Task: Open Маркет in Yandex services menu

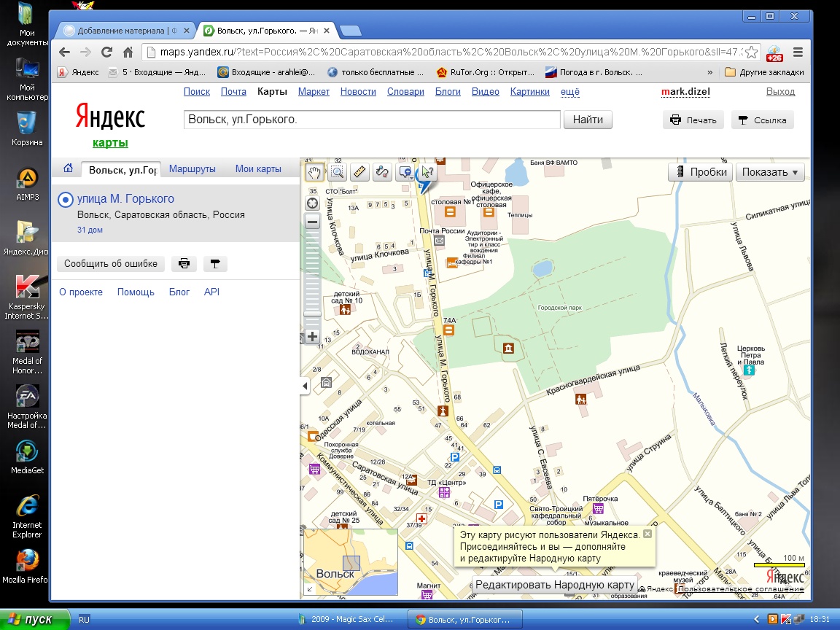Action: point(314,92)
